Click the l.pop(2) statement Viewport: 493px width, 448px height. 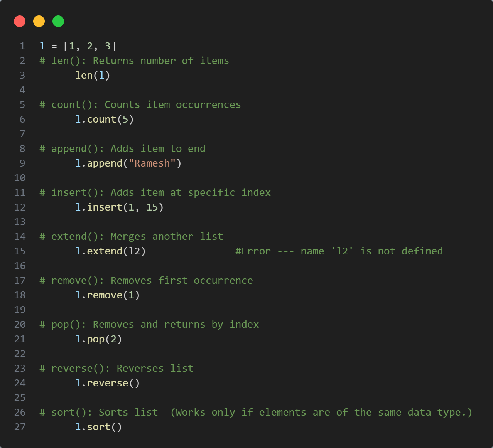click(98, 339)
